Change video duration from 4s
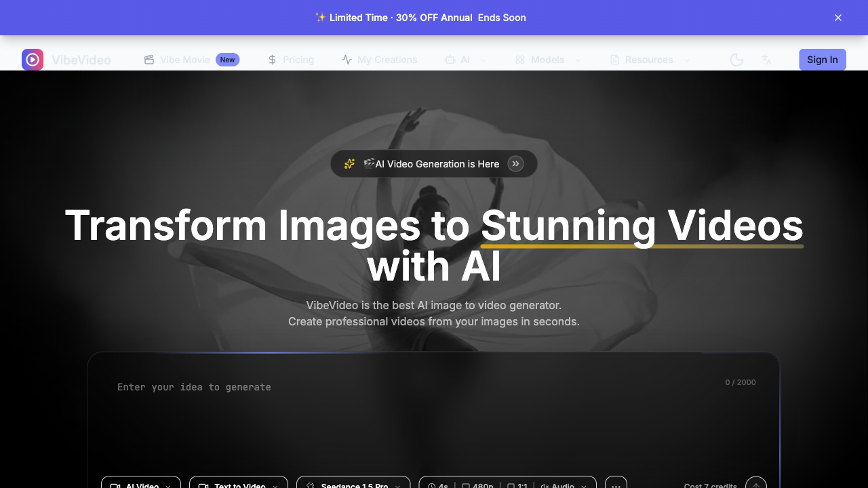The image size is (868, 488). [x=438, y=485]
